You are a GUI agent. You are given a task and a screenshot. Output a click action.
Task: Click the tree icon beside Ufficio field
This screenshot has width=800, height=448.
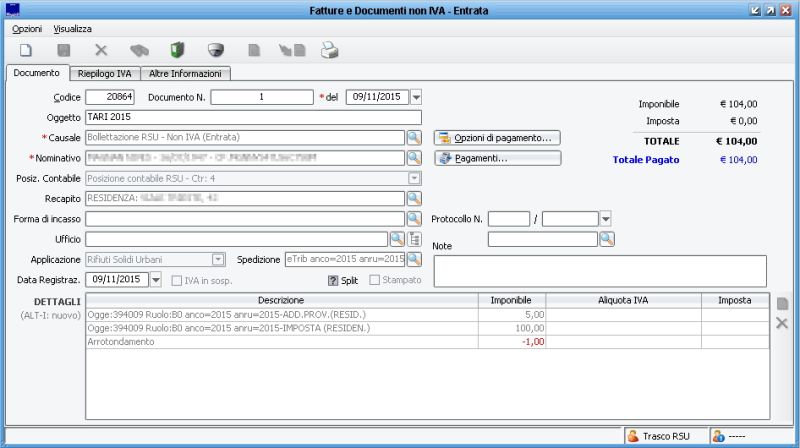coord(415,238)
